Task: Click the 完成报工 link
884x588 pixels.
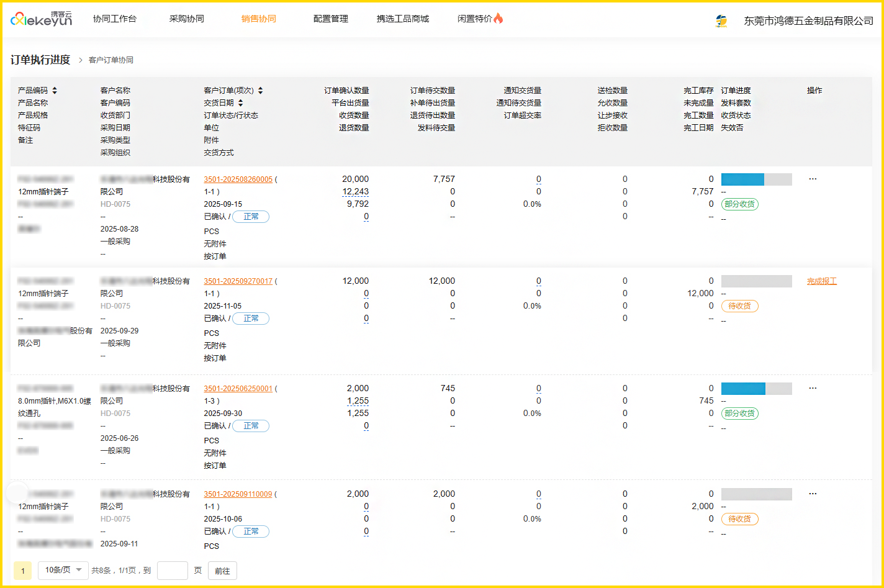Action: (821, 281)
